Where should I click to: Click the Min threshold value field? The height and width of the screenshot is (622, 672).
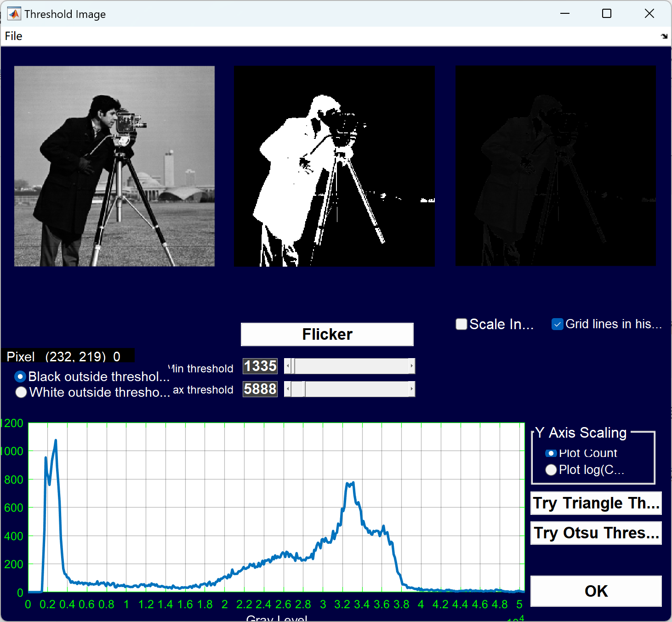(x=260, y=366)
